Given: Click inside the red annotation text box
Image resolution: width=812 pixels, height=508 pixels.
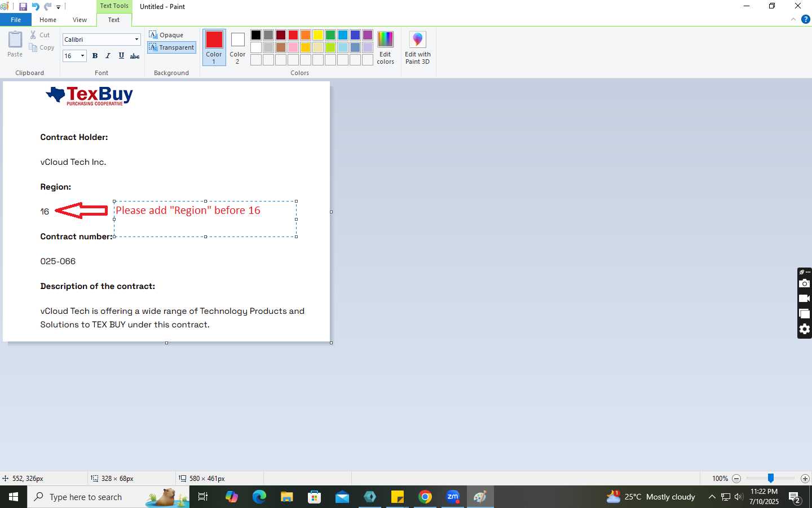Looking at the screenshot, I should tap(205, 219).
